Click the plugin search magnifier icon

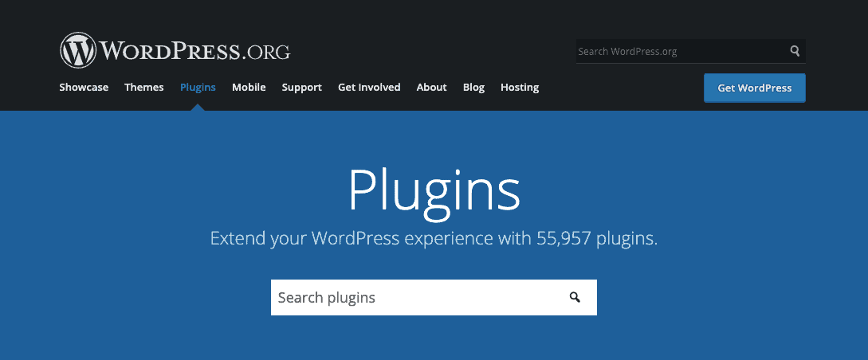point(575,298)
